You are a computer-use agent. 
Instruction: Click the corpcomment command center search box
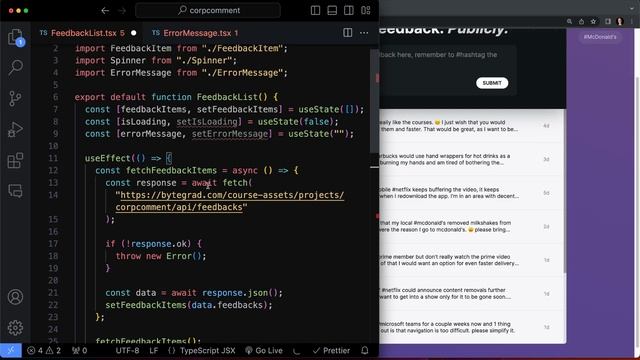208,11
